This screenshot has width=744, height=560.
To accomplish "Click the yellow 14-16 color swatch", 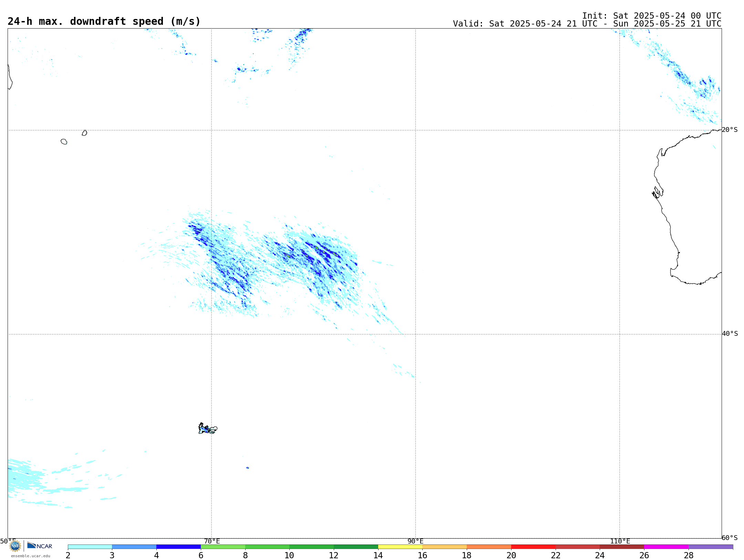I will coord(400,547).
